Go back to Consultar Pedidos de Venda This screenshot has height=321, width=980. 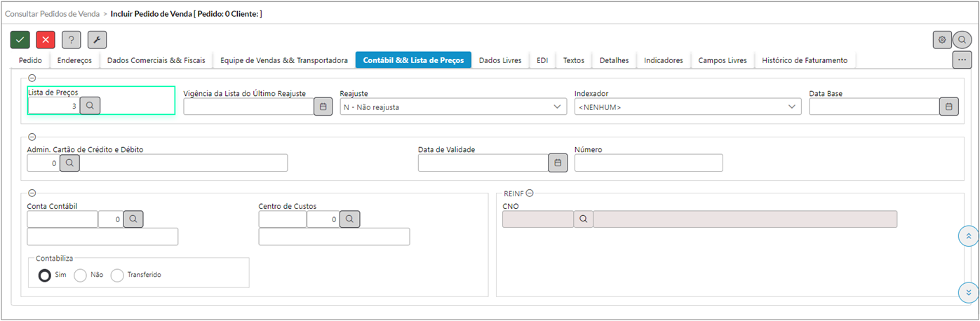[53, 13]
